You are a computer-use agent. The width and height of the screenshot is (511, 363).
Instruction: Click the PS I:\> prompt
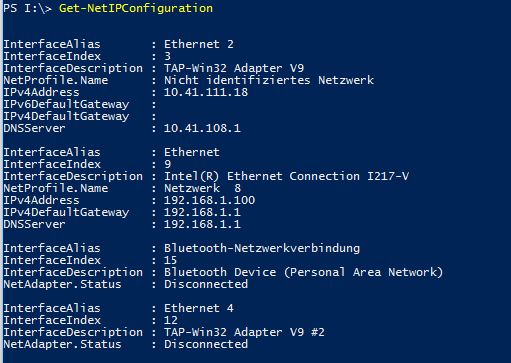[27, 8]
